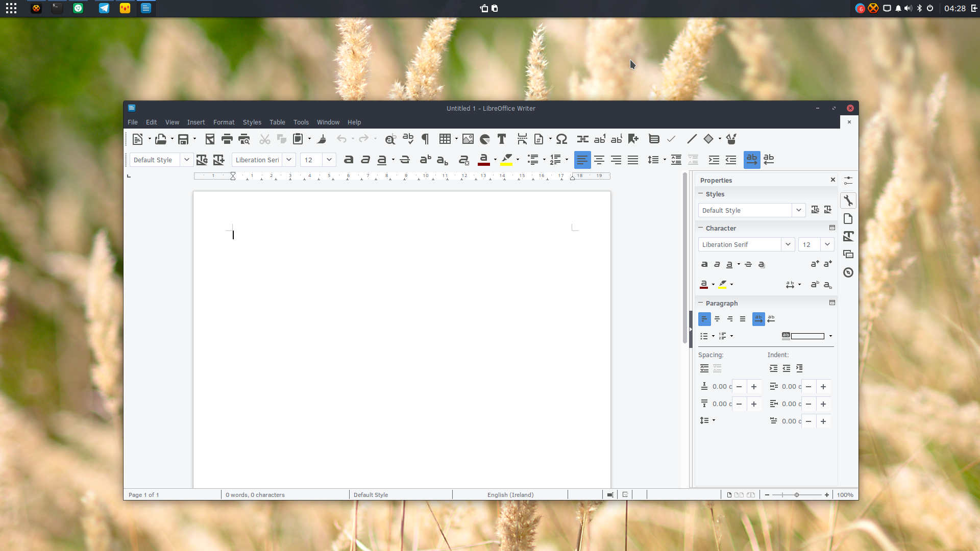Click font color red swatch in toolbar

[x=484, y=160]
